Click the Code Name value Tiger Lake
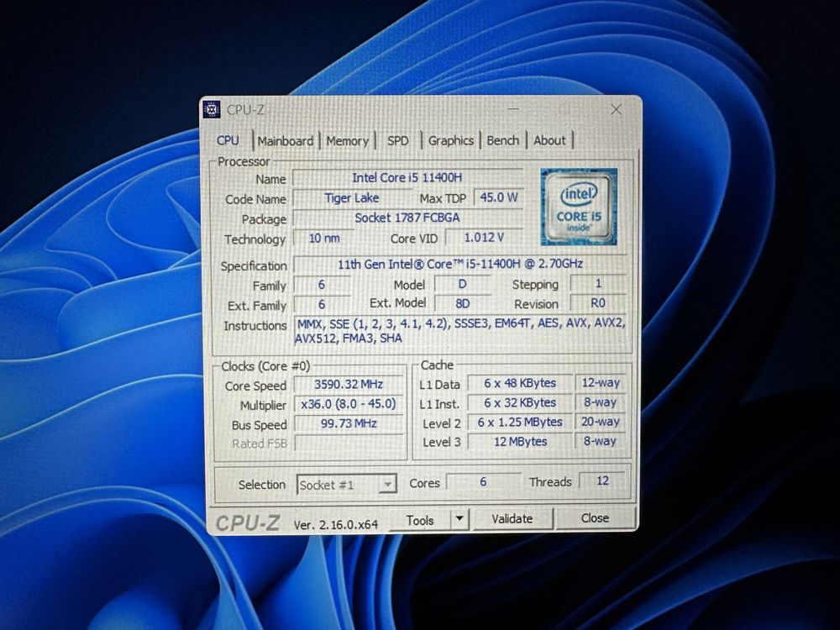Viewport: 840px width, 630px height. (x=352, y=198)
